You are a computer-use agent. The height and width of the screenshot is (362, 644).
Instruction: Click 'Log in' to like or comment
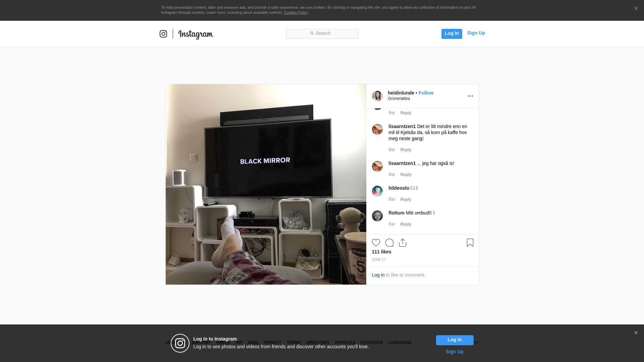[378, 275]
